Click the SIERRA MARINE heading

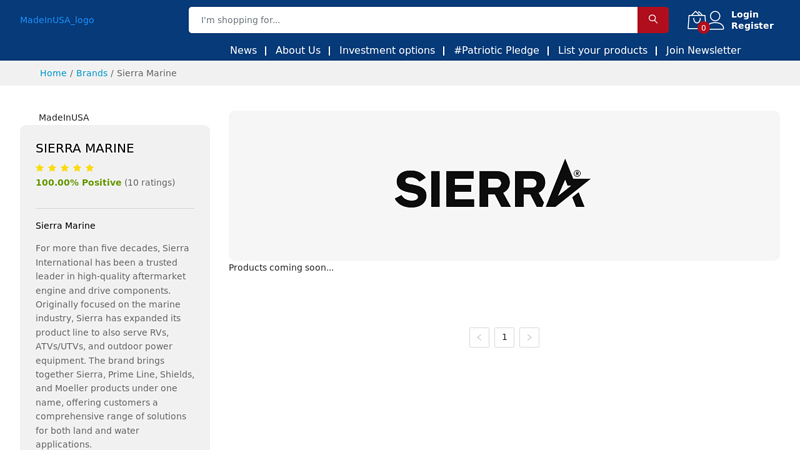pyautogui.click(x=85, y=148)
